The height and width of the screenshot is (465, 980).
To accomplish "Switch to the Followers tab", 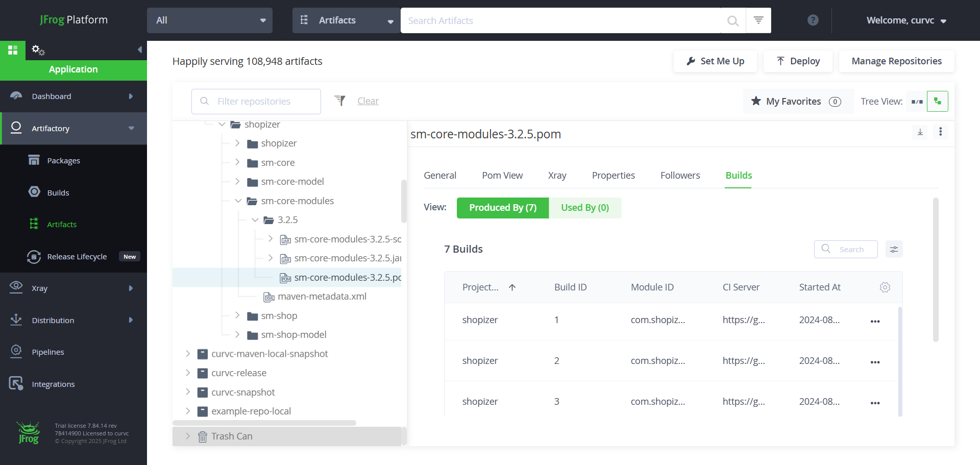I will click(x=680, y=176).
